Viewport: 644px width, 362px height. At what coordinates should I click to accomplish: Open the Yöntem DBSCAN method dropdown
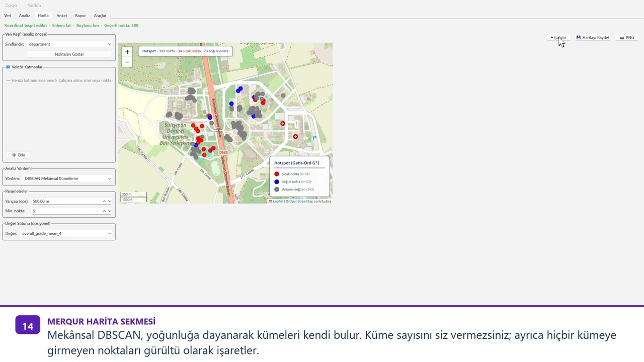coord(68,178)
